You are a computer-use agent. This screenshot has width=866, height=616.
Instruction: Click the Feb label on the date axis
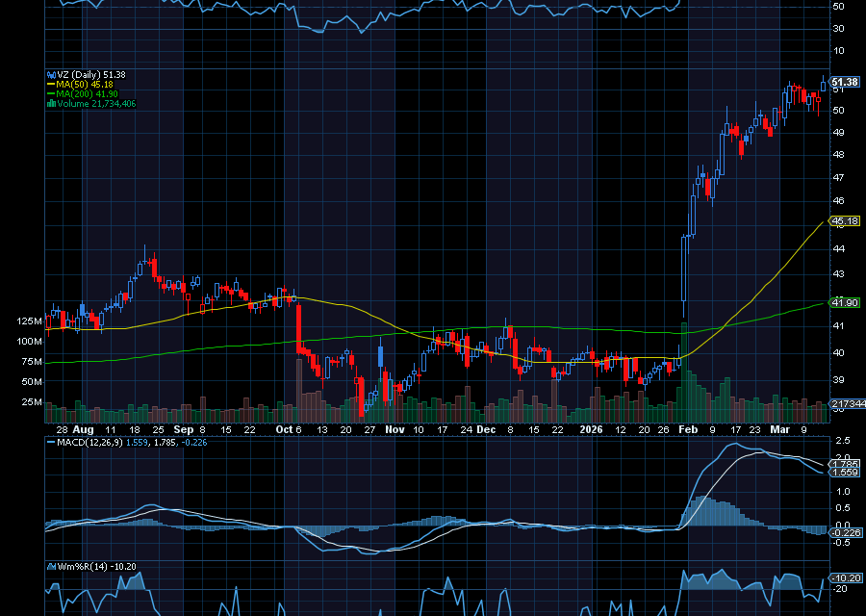689,430
